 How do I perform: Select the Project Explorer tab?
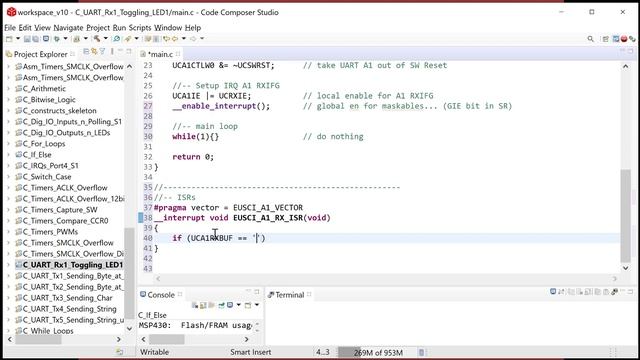tap(40, 54)
